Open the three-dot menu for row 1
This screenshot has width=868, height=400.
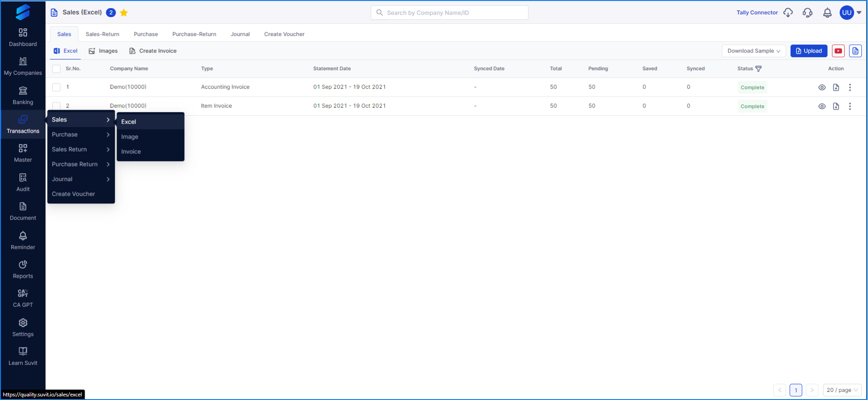click(x=850, y=87)
